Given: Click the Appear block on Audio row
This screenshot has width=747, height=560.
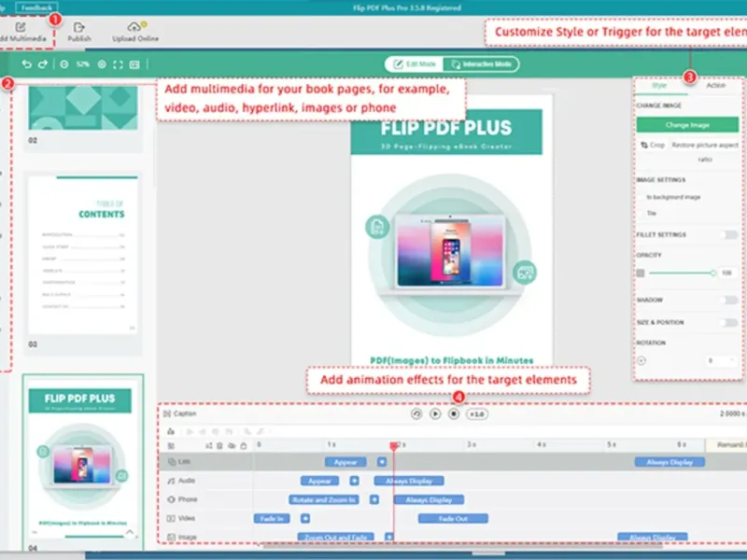Looking at the screenshot, I should (x=319, y=481).
